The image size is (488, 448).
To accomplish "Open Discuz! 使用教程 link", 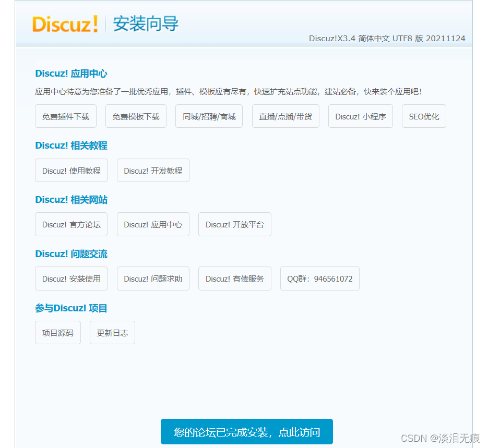I will click(x=72, y=171).
